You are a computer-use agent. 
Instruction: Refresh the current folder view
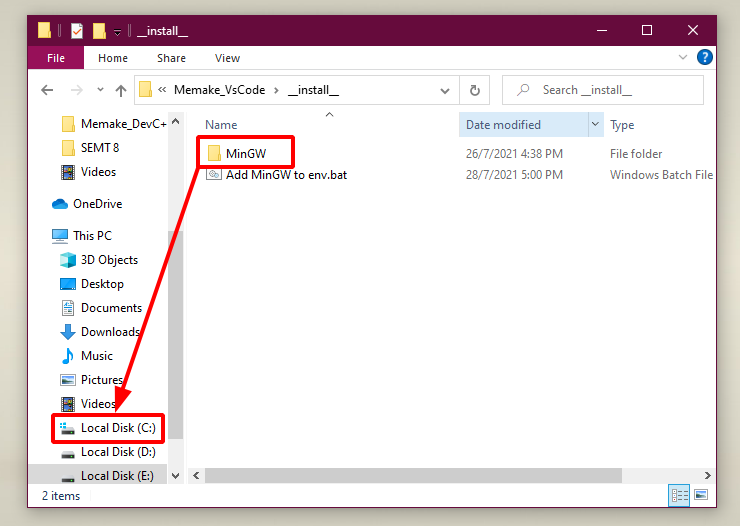tap(475, 90)
